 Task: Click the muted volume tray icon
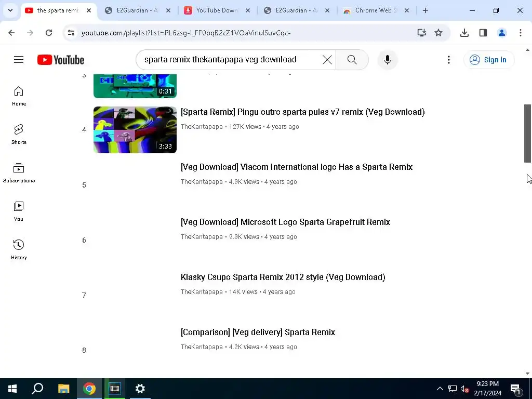tap(464, 389)
